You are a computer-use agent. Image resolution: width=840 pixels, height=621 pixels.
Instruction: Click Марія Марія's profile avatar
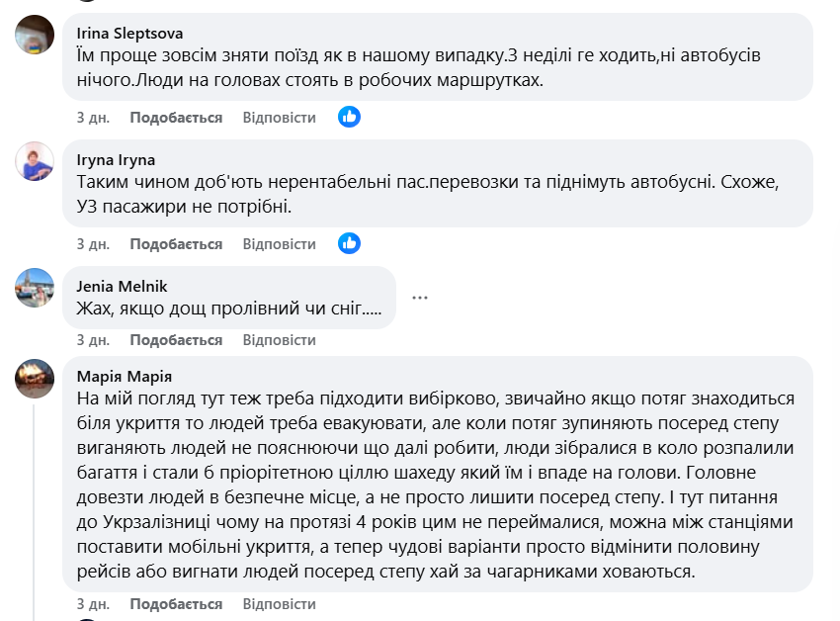pyautogui.click(x=35, y=378)
